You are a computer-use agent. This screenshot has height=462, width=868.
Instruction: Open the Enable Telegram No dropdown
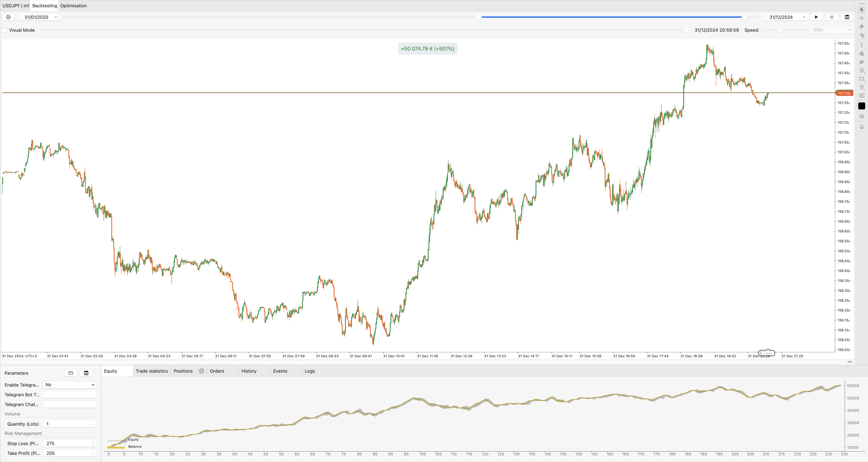point(69,385)
